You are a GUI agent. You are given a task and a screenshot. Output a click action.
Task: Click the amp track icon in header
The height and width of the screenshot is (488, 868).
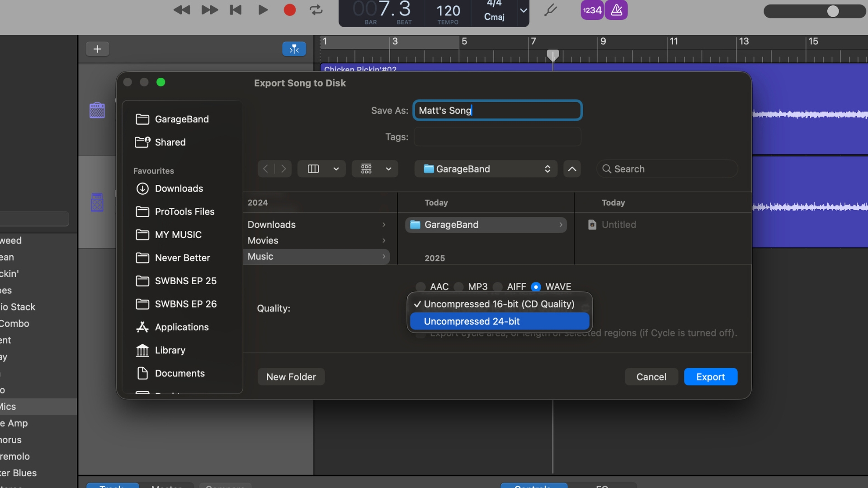pyautogui.click(x=97, y=110)
